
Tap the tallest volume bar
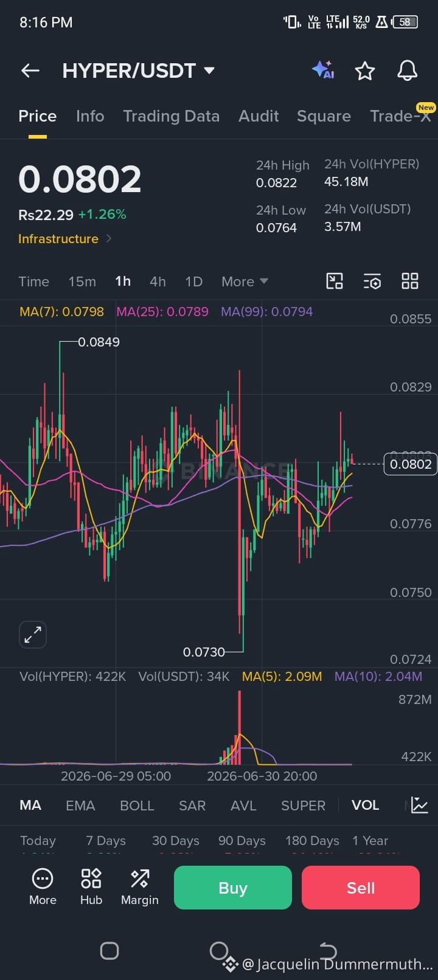240,727
